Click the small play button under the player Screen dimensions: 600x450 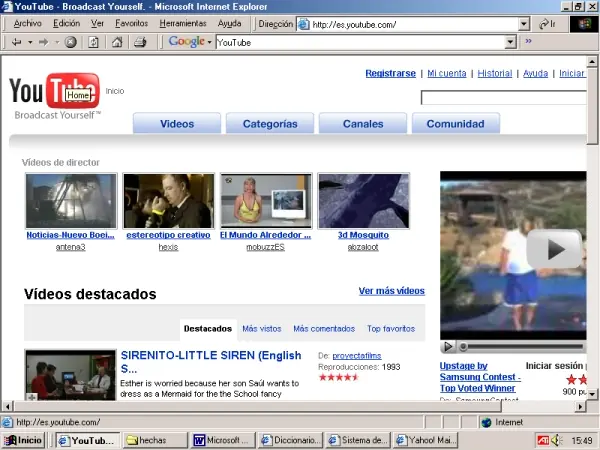pyautogui.click(x=448, y=347)
